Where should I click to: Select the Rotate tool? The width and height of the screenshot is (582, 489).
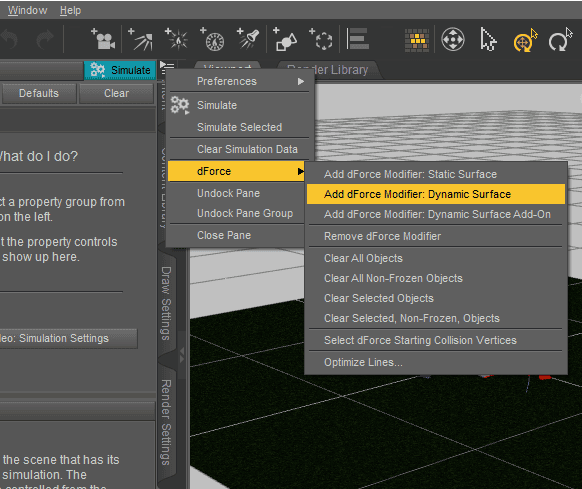click(560, 39)
